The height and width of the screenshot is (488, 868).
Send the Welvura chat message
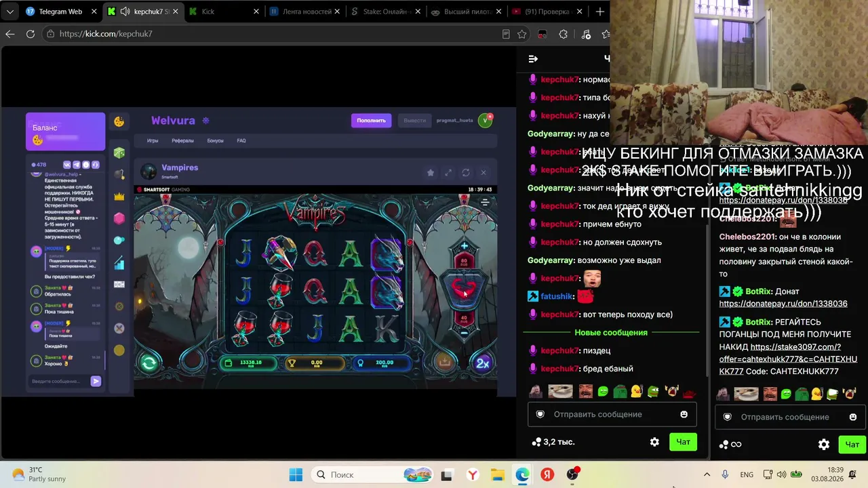click(96, 382)
